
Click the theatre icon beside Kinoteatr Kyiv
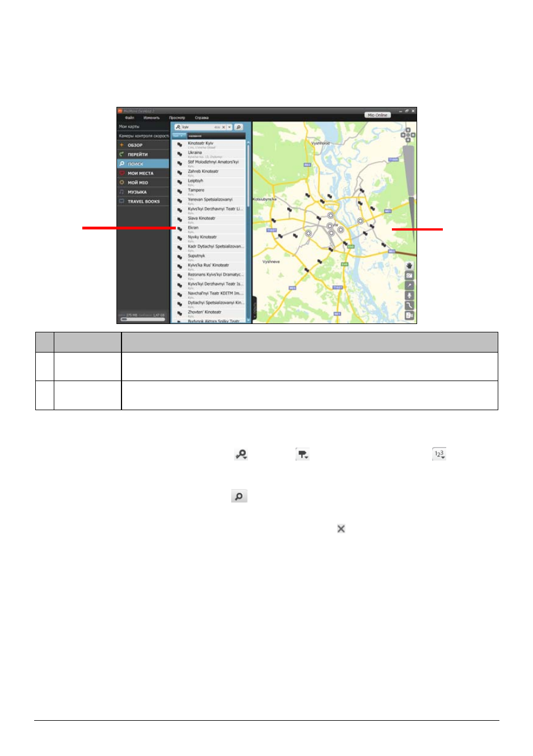180,144
